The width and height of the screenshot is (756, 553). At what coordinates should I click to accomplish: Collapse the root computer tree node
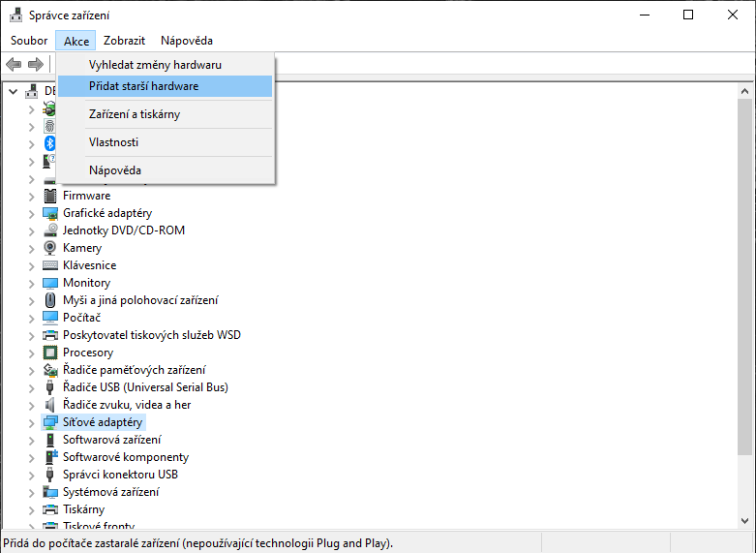pos(14,91)
